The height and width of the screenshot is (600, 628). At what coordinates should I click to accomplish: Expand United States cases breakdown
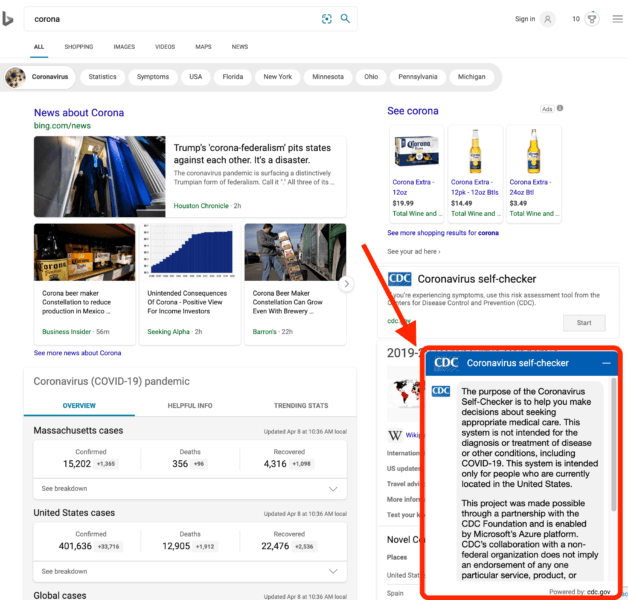tap(334, 571)
